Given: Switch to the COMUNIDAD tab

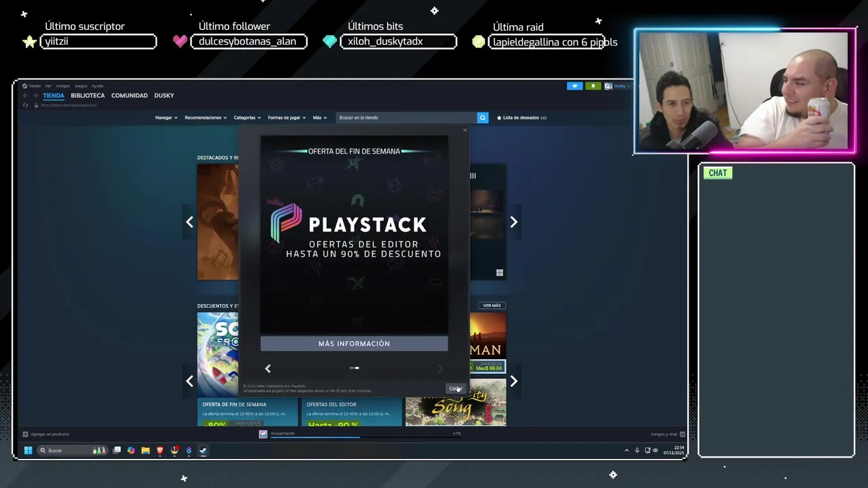Looking at the screenshot, I should click(130, 96).
